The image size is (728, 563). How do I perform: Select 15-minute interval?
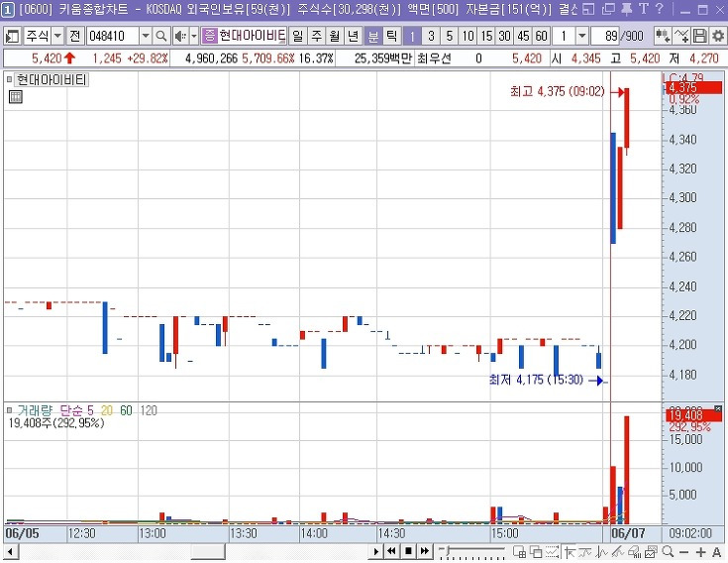pos(486,36)
